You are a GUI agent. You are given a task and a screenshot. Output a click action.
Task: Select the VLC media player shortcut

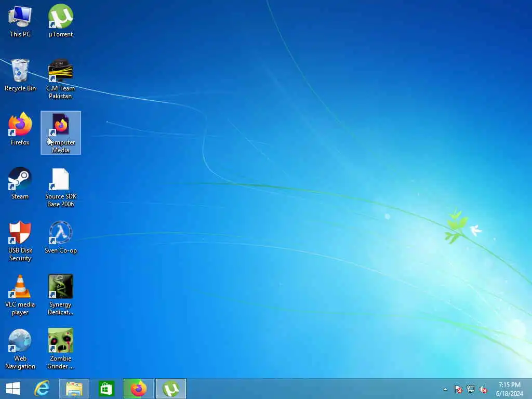(20, 295)
